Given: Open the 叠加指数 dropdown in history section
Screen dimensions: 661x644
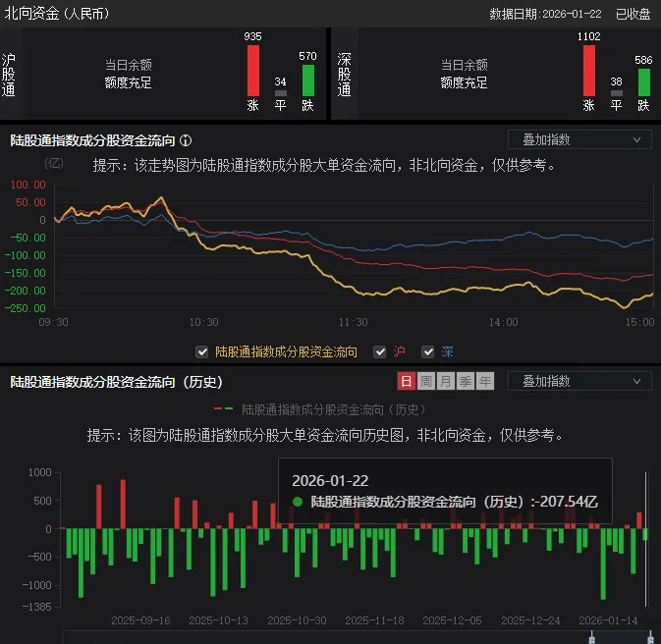Looking at the screenshot, I should pos(579,382).
